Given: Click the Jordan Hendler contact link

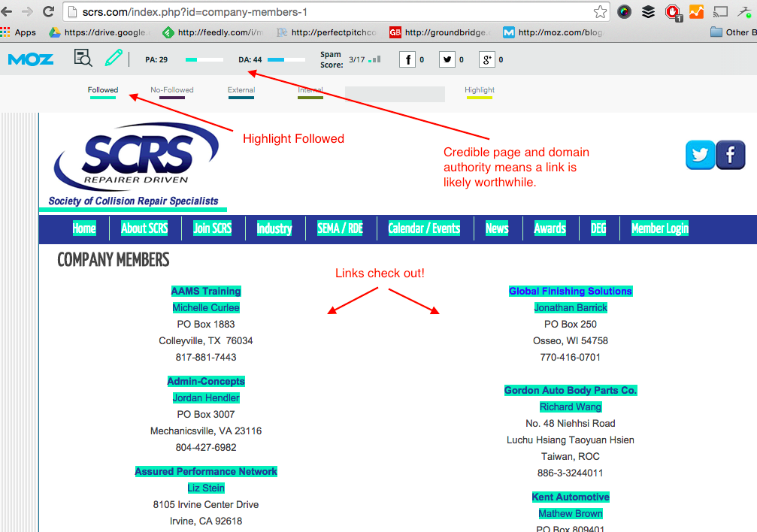Looking at the screenshot, I should tap(206, 397).
